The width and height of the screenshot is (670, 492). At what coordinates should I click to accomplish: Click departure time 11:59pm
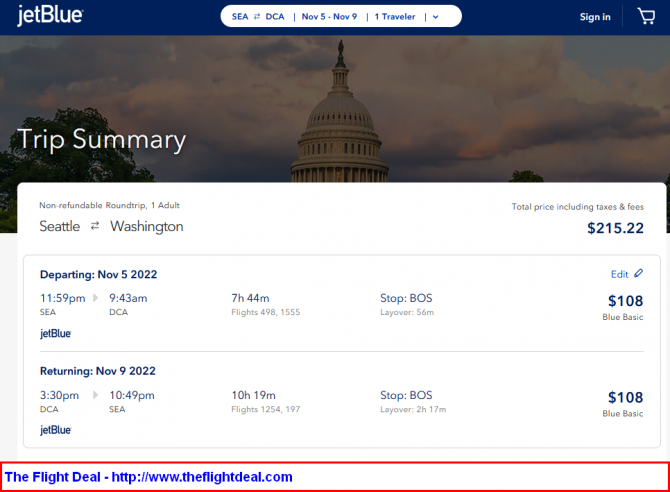(62, 298)
